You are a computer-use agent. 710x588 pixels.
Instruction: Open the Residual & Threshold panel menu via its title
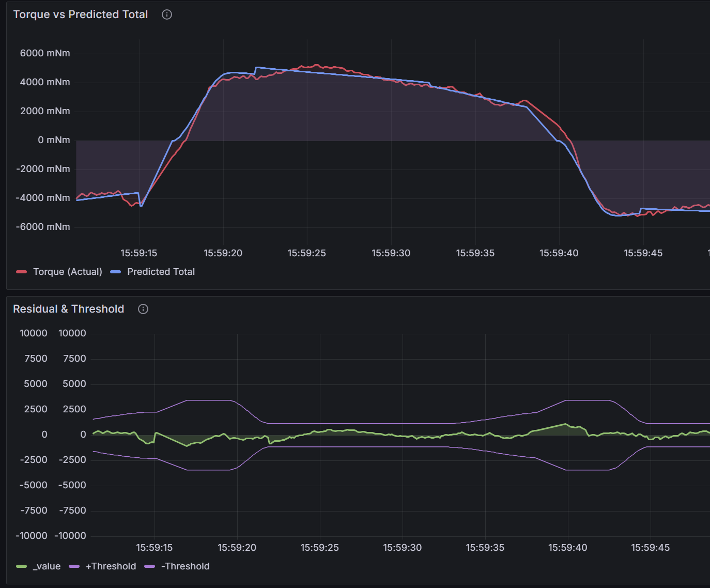[68, 308]
